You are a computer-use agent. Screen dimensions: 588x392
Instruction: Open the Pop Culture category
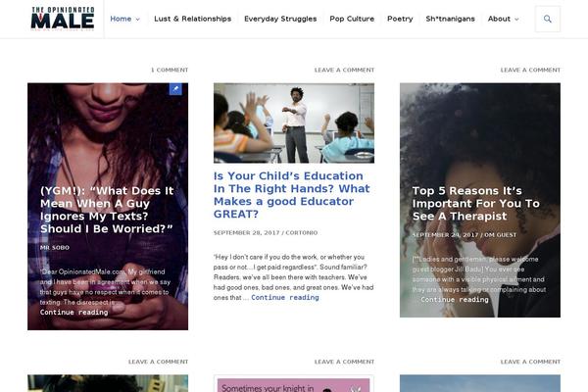(x=352, y=19)
